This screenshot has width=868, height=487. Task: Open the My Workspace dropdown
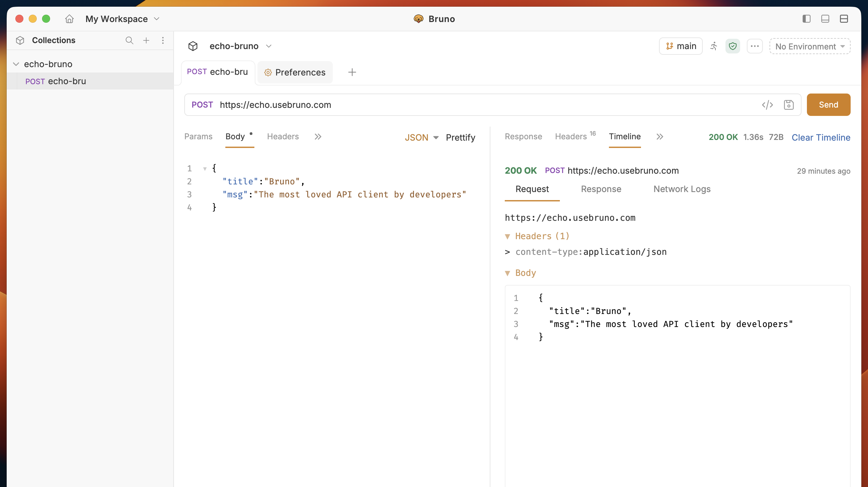click(x=122, y=19)
